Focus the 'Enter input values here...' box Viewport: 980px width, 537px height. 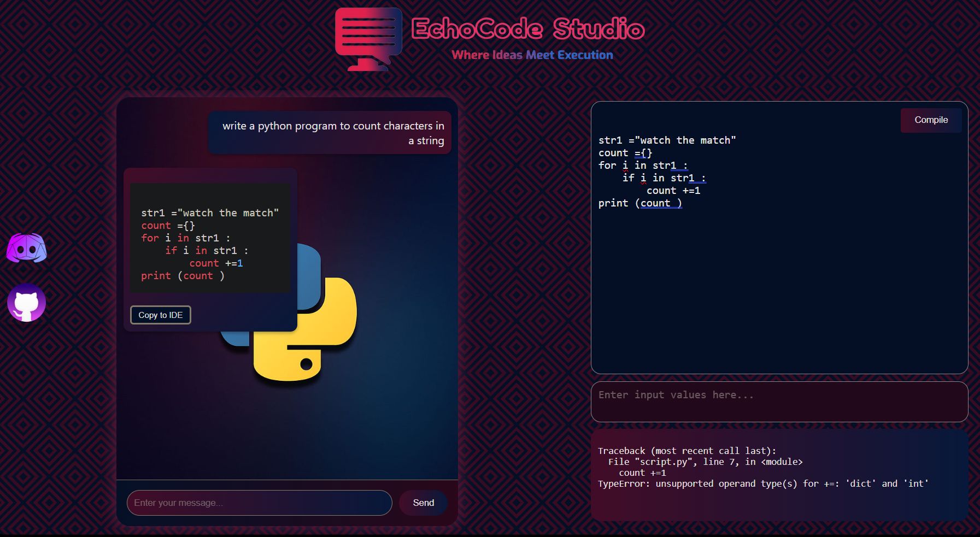click(779, 402)
